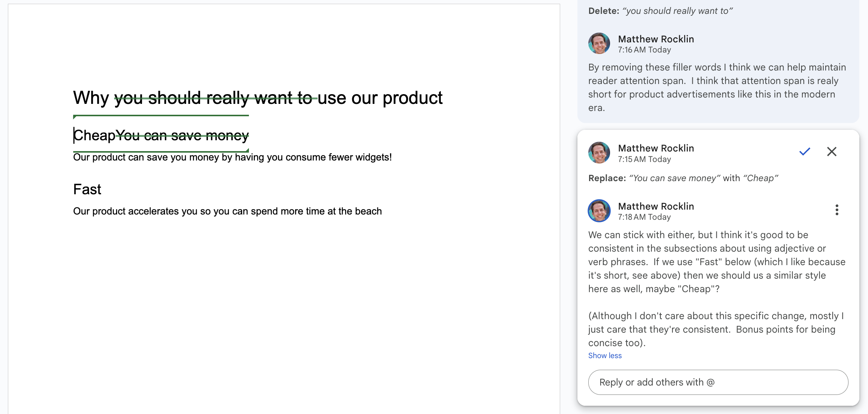The image size is (868, 414).
Task: Place cursor in the "Fast" heading
Action: pos(87,189)
